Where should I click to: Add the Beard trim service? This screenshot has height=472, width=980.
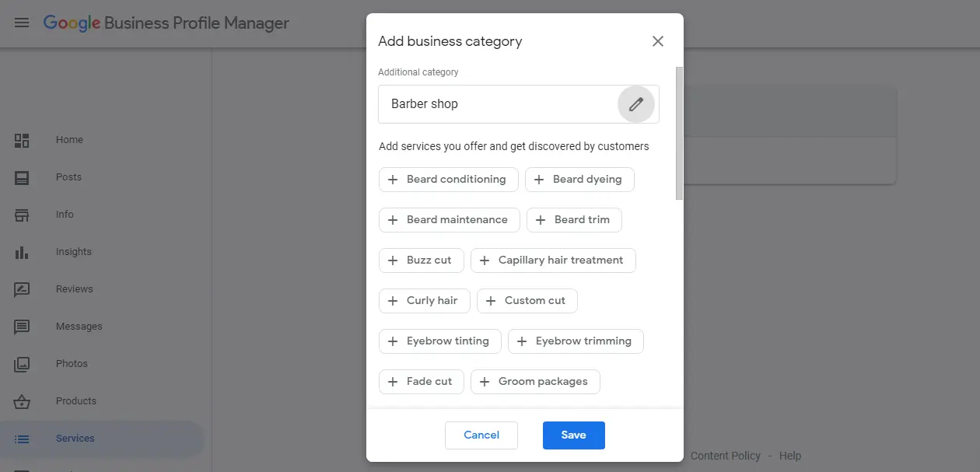[574, 220]
